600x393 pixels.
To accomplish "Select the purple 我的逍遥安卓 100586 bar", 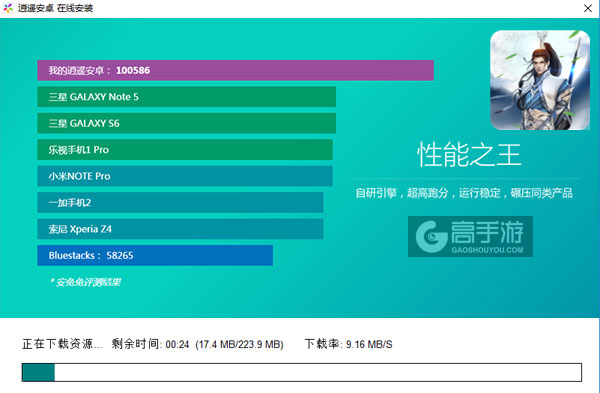I will pyautogui.click(x=235, y=70).
